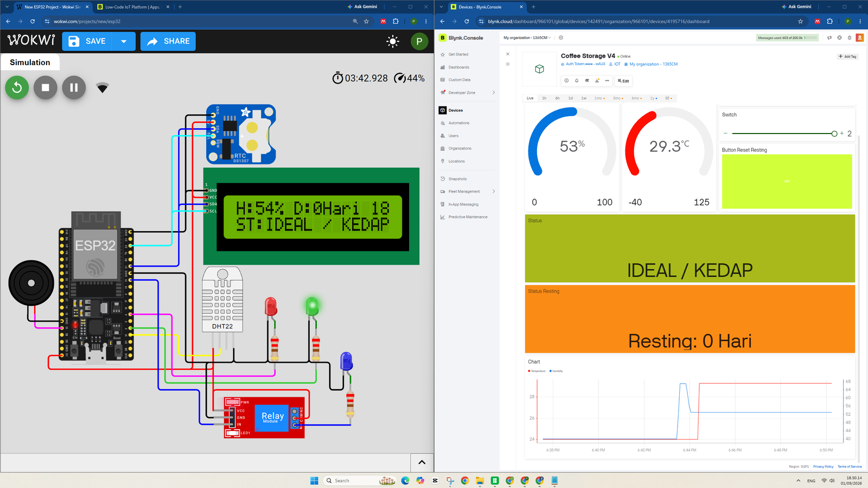This screenshot has height=488, width=868.
Task: Select the Live time range tab
Action: [x=530, y=98]
